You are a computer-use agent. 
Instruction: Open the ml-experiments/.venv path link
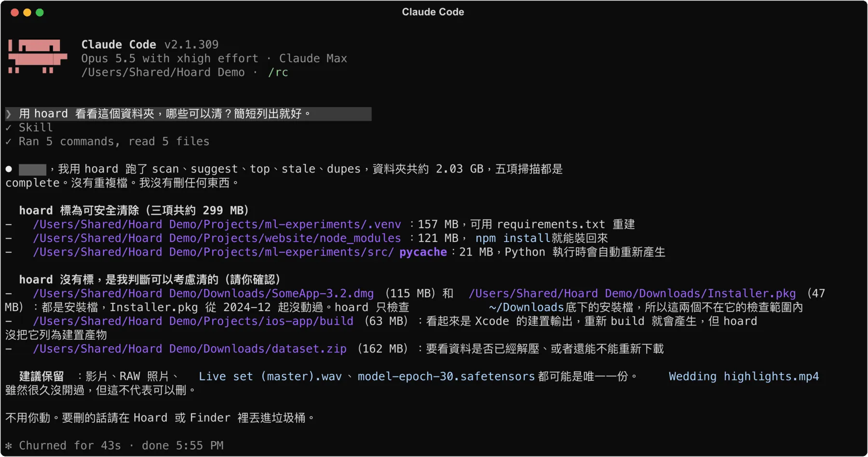point(217,225)
